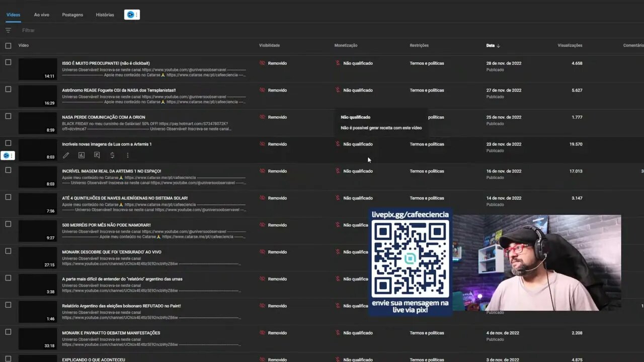Click the 27:15 video thumbnail
This screenshot has width=644, height=362.
[38, 258]
